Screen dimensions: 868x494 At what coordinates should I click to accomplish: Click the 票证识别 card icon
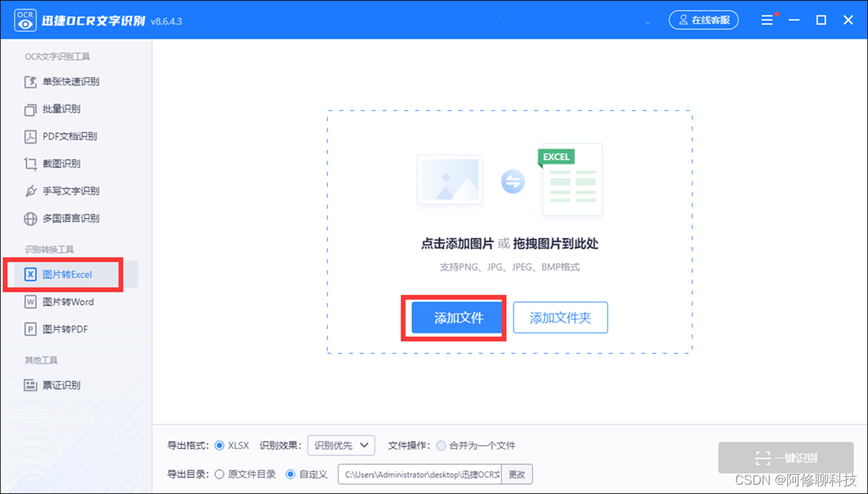pos(31,385)
